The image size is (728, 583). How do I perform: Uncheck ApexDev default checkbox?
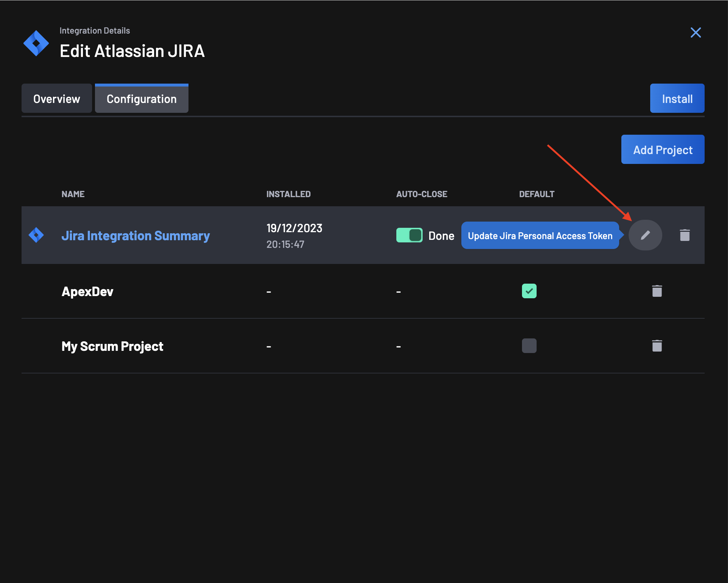coord(529,291)
